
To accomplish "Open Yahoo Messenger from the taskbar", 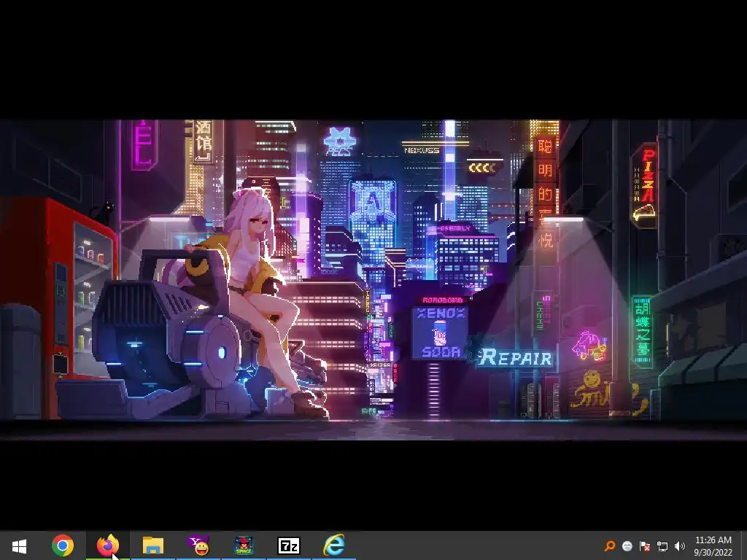I will [x=198, y=545].
